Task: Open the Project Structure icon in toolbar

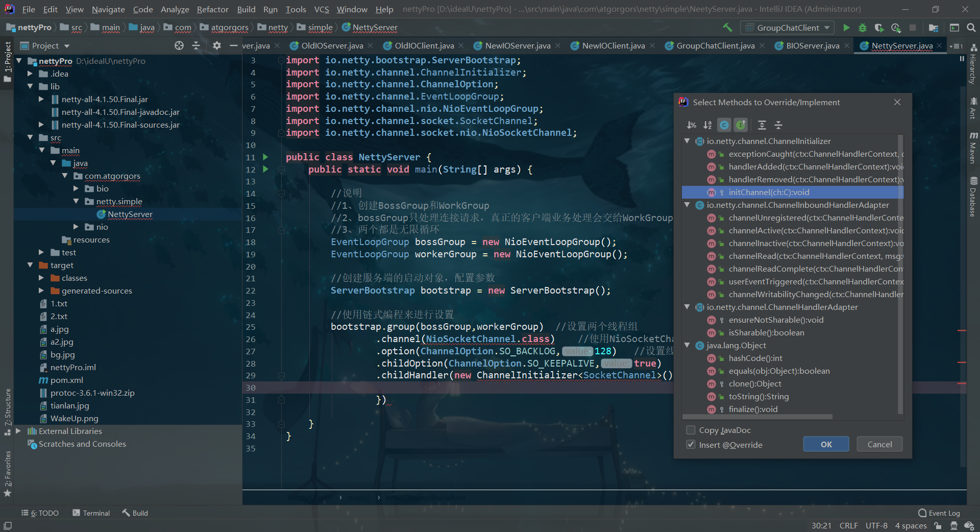Action: tap(934, 28)
